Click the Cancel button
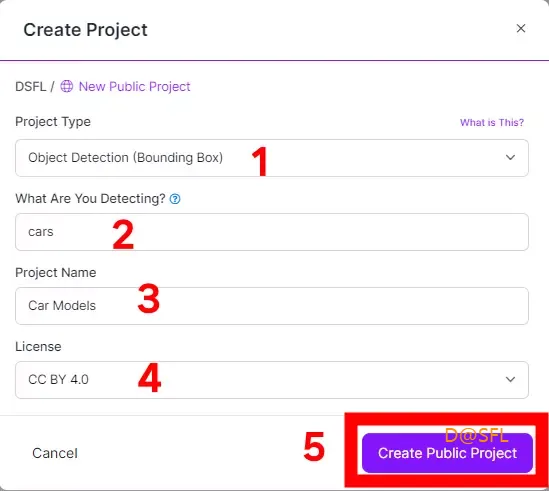This screenshot has width=549, height=491. click(x=55, y=453)
